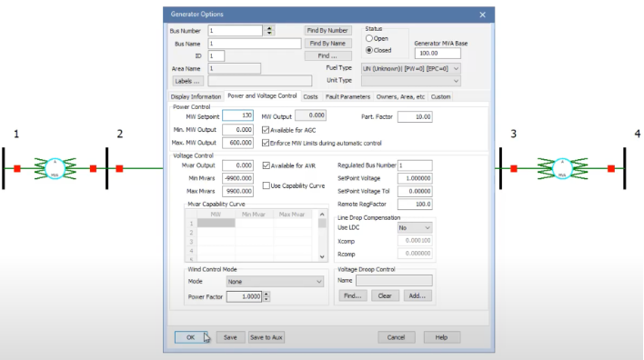Toggle Available for AGC checkbox
644x360 pixels.
point(266,130)
